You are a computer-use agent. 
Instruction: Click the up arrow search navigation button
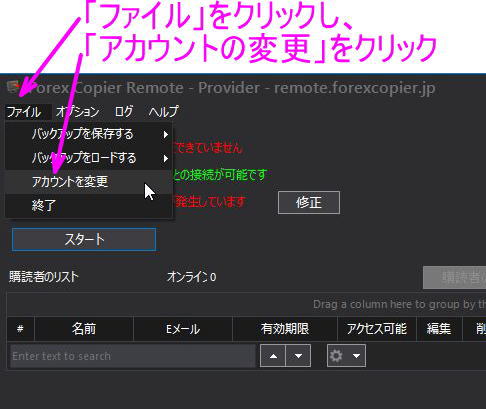coord(273,356)
